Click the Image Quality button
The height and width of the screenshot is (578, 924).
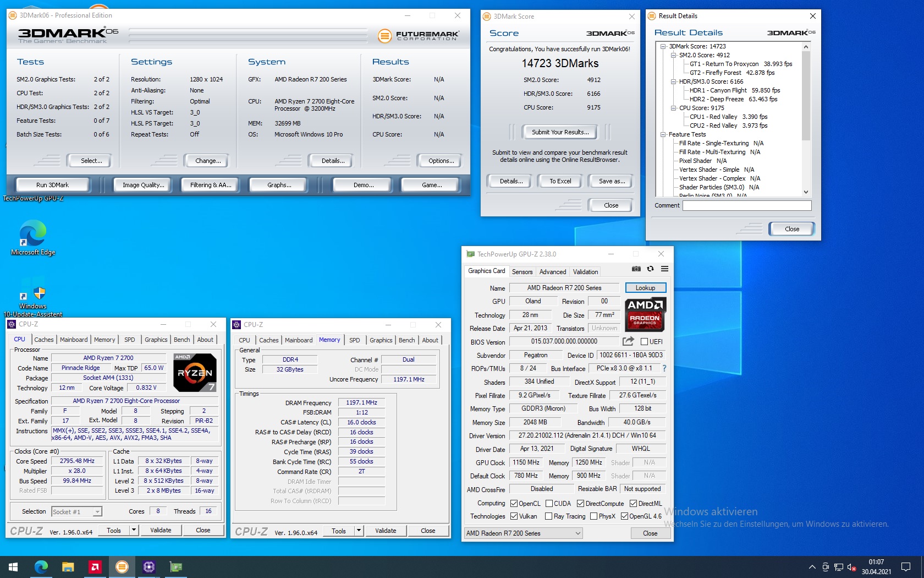[144, 185]
